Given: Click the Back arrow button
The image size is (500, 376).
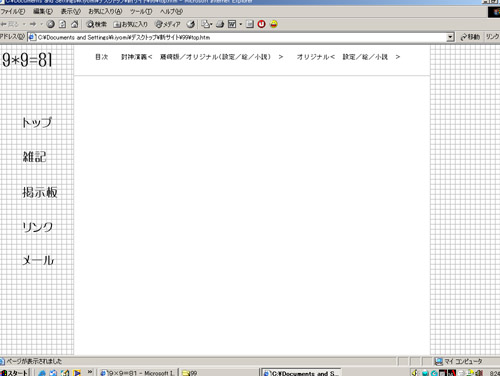Looking at the screenshot, I should [9, 24].
